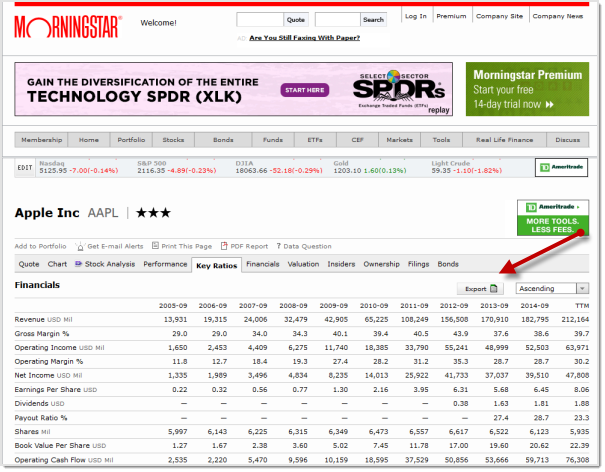Open the CEF menu item
This screenshot has width=605, height=472.
[357, 140]
